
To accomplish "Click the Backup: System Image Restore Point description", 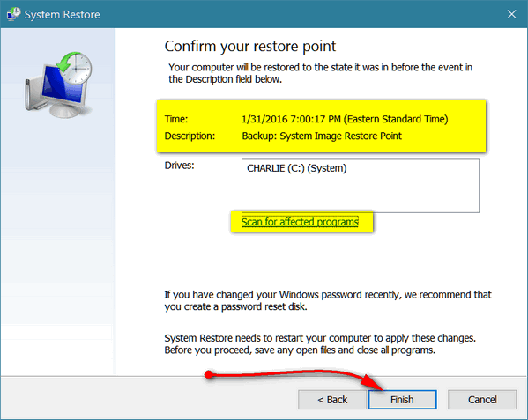I will [322, 136].
